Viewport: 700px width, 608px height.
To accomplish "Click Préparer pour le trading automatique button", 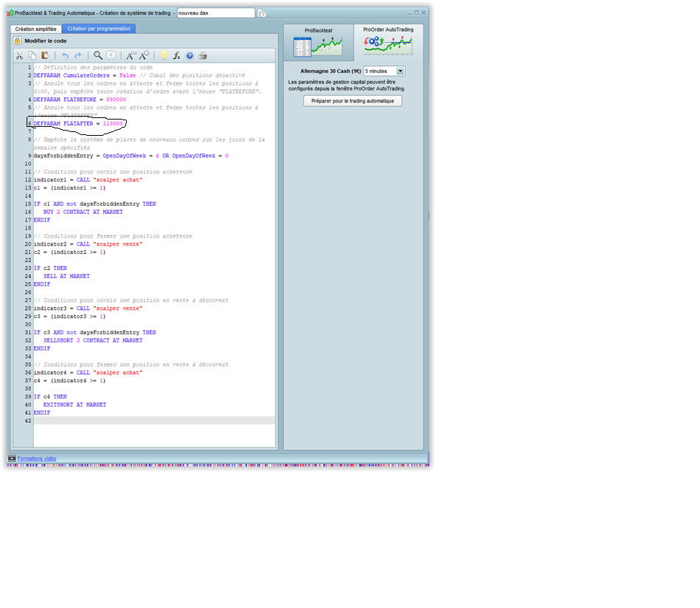I will click(x=353, y=101).
